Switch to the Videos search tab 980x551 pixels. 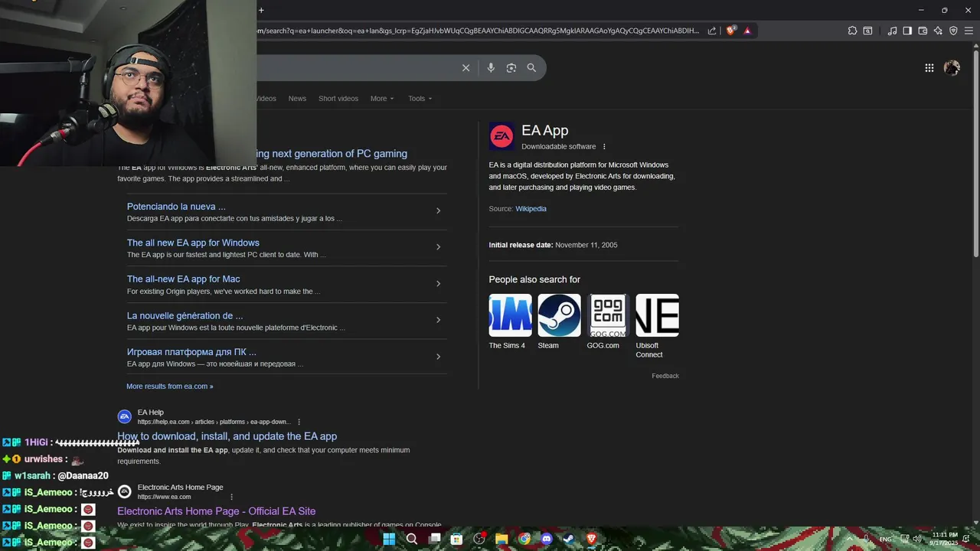click(x=266, y=99)
